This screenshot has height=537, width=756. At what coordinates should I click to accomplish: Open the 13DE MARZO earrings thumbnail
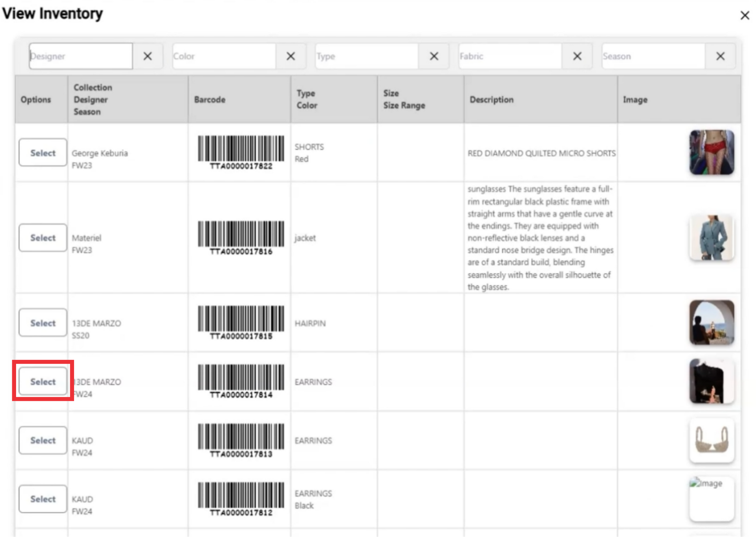(x=712, y=381)
